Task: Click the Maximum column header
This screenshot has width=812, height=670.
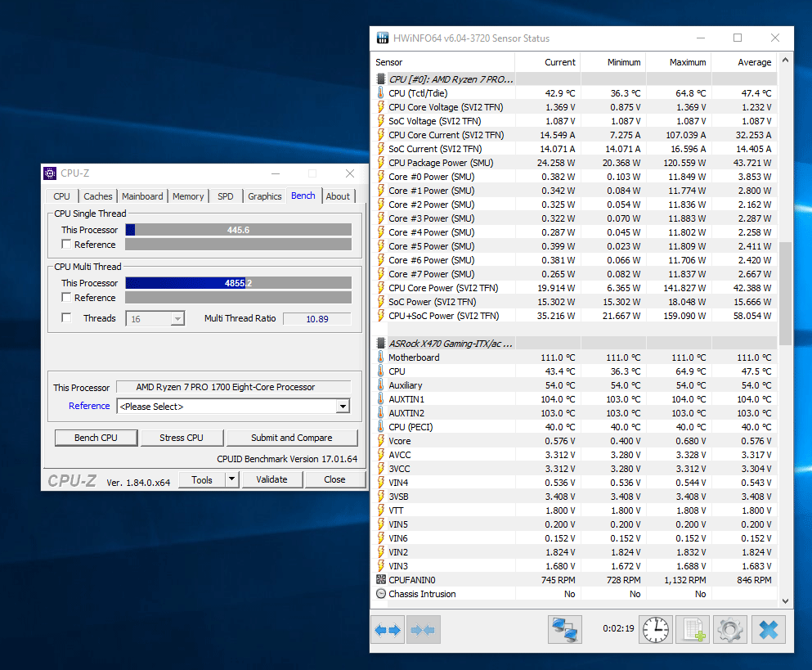Action: (679, 62)
